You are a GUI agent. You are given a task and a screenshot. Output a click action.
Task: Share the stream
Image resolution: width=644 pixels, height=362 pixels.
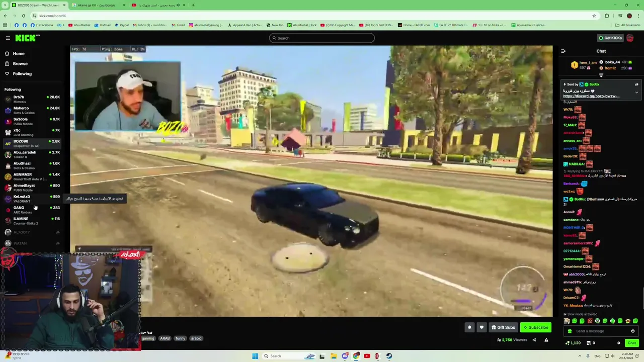[x=534, y=340]
